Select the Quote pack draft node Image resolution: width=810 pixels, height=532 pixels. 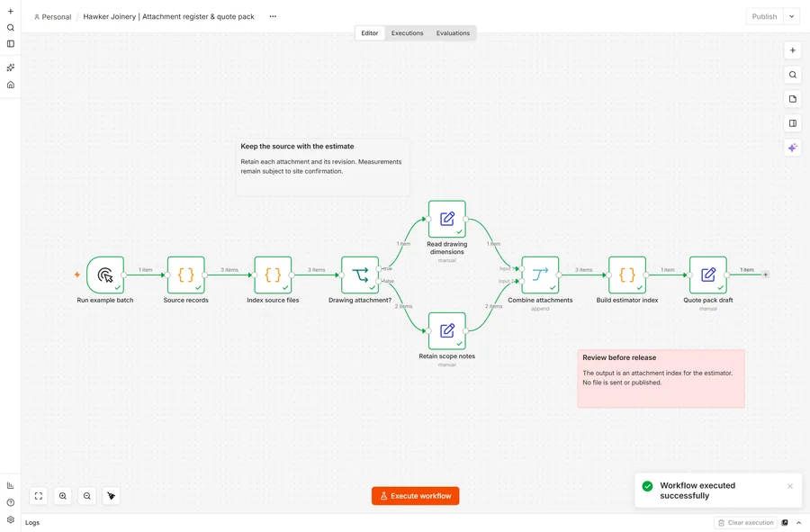708,275
